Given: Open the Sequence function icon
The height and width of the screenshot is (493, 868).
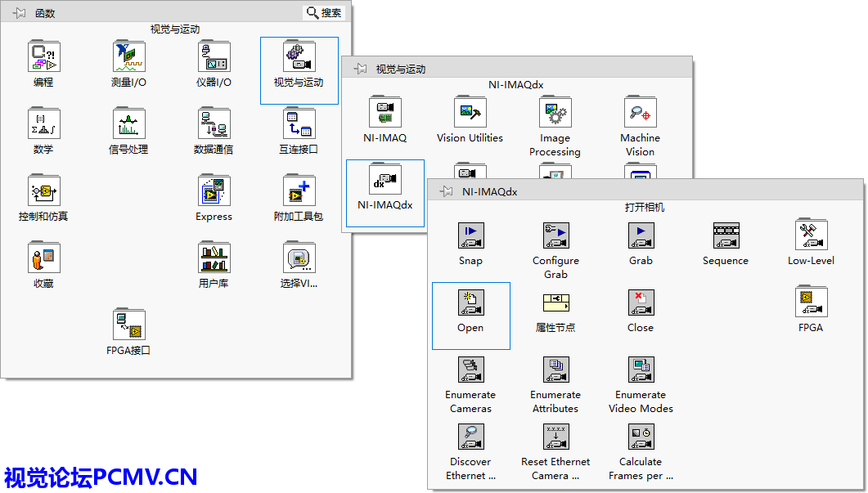Looking at the screenshot, I should [x=726, y=236].
